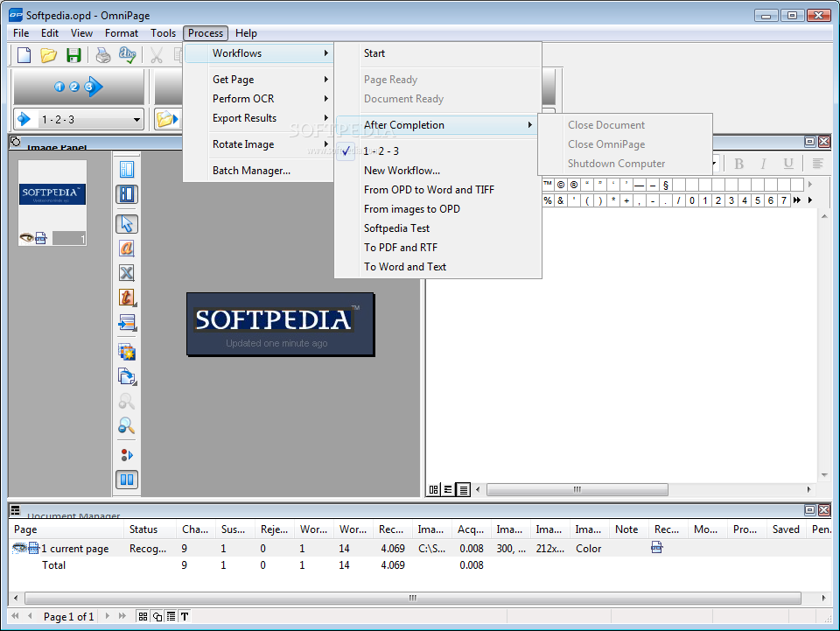Run proofreading with the abc checkmark icon

tap(128, 54)
